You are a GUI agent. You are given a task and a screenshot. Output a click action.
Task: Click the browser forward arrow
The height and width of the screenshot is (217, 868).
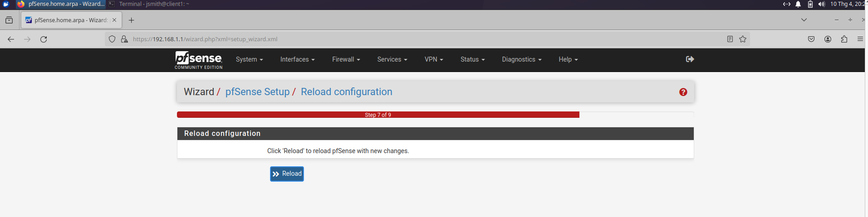[27, 39]
